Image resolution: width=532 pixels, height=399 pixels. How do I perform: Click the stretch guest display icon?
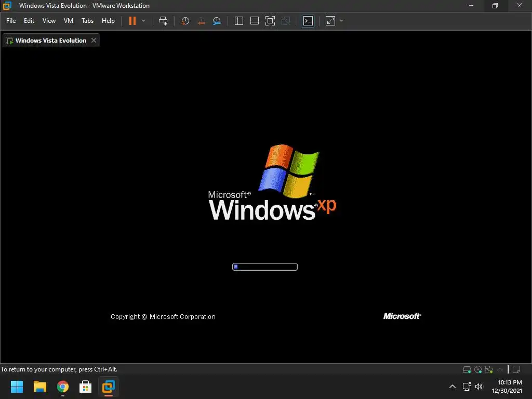click(x=330, y=21)
